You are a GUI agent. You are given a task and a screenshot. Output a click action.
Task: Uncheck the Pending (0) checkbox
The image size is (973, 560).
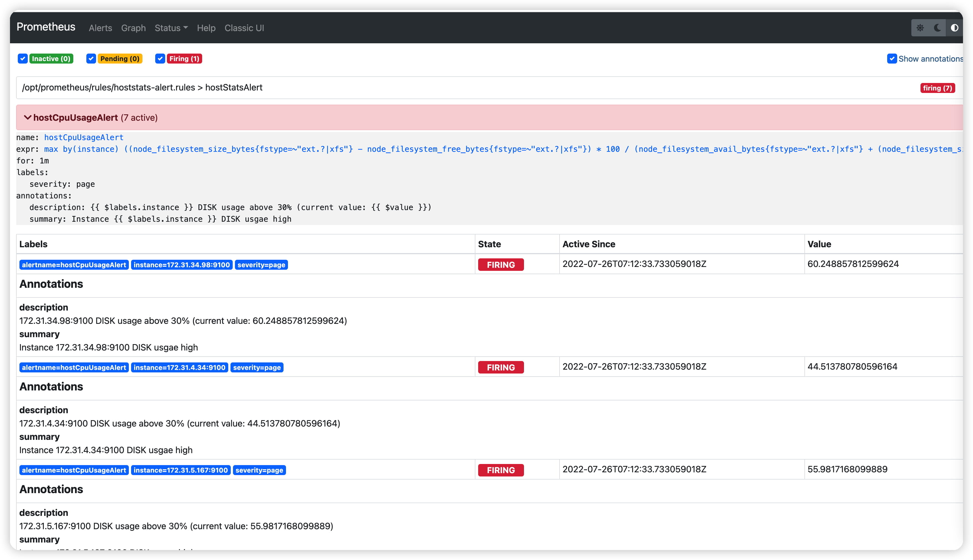tap(91, 59)
